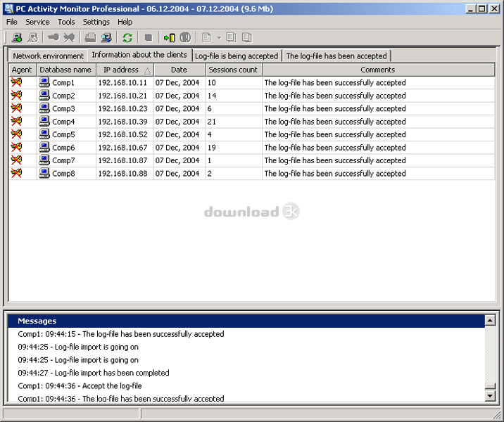
Task: Click message 'Log-file import has been completed'
Action: coord(94,373)
